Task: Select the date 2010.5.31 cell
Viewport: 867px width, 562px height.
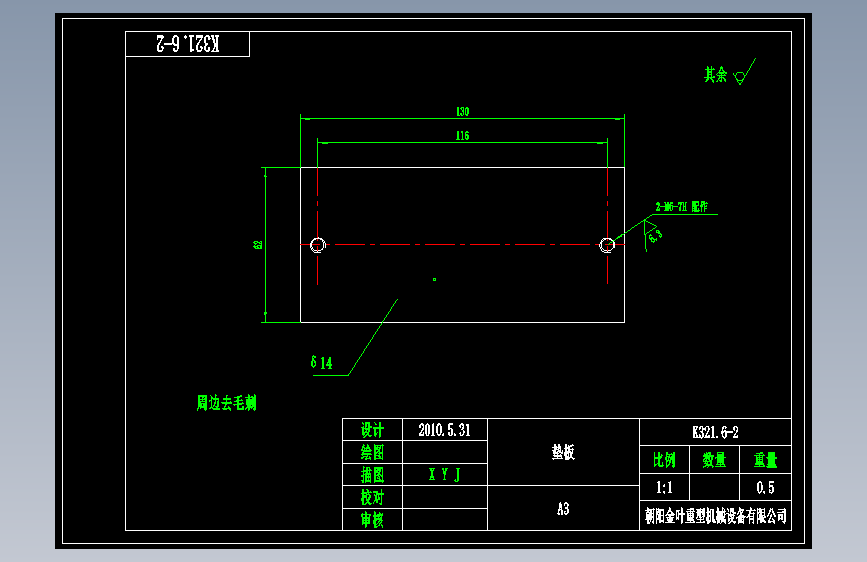Action: pos(445,430)
